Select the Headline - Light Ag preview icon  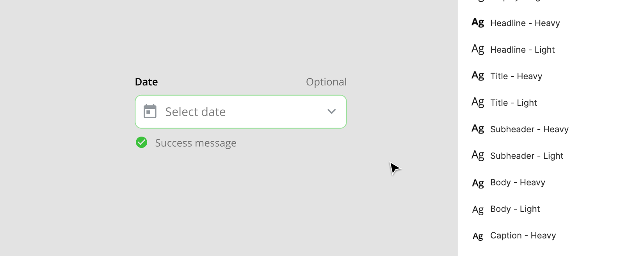point(478,49)
